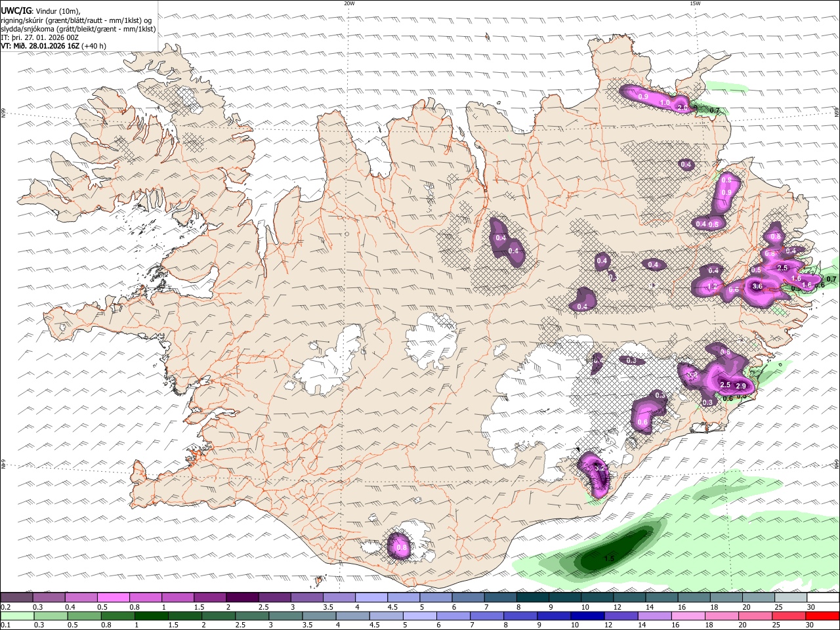The width and height of the screenshot is (840, 630).
Task: Click the 2.9 snowfall value in the southeast
Action: pos(741,386)
